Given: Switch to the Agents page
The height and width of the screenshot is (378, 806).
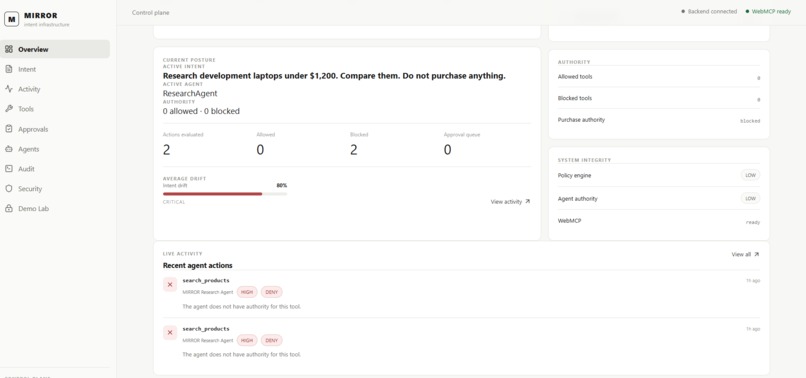Looking at the screenshot, I should 55,149.
